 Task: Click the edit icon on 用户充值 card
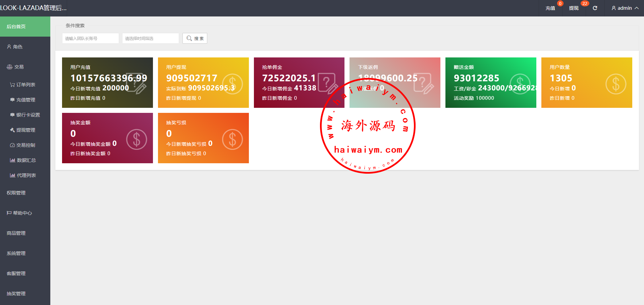137,83
